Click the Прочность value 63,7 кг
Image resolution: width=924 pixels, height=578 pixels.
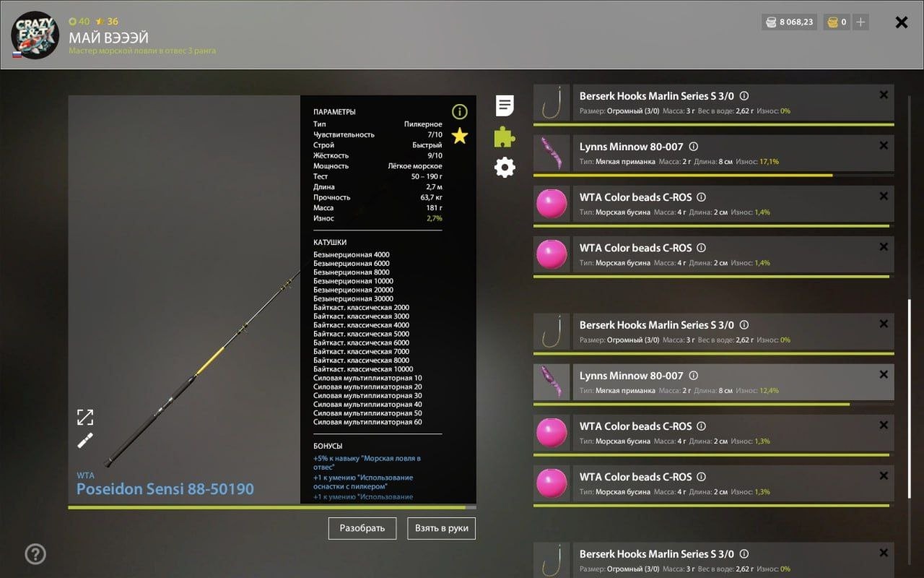(431, 197)
